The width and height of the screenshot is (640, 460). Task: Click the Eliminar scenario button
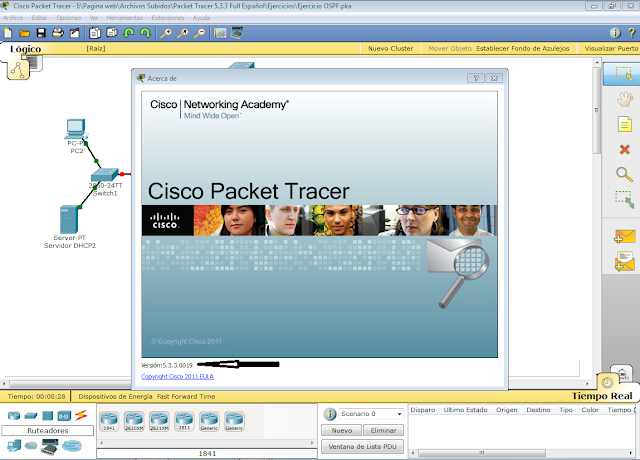tap(383, 430)
